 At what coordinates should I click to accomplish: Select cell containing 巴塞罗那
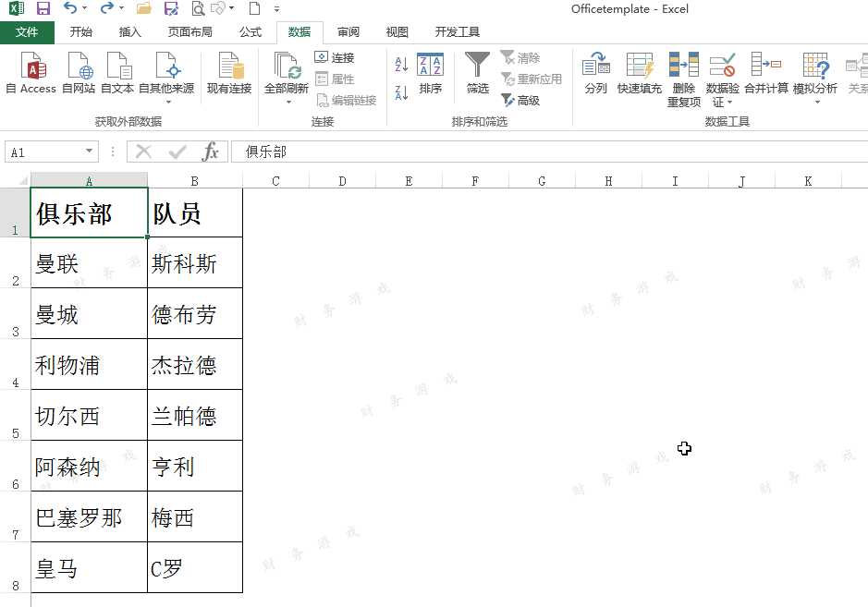[x=89, y=517]
